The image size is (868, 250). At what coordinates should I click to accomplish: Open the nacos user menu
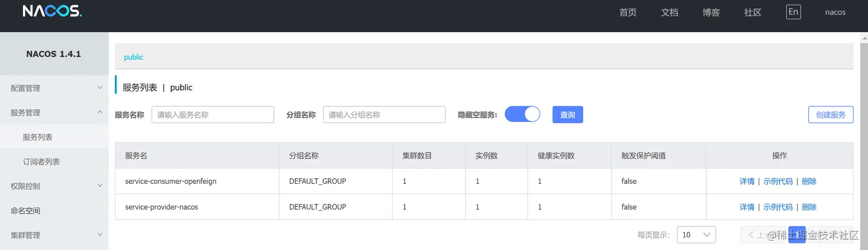(x=835, y=12)
